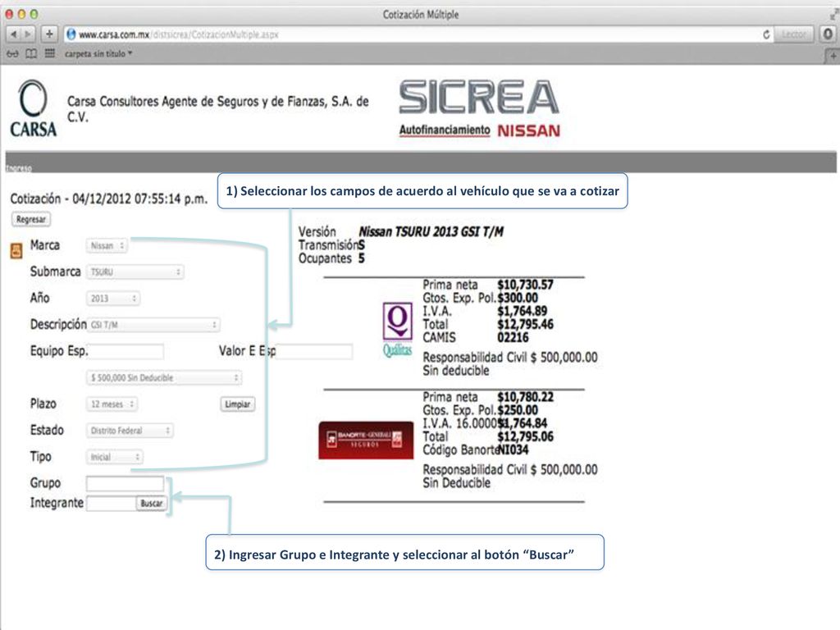This screenshot has height=630, width=840.
Task: Click the Buscar button
Action: coord(152,504)
